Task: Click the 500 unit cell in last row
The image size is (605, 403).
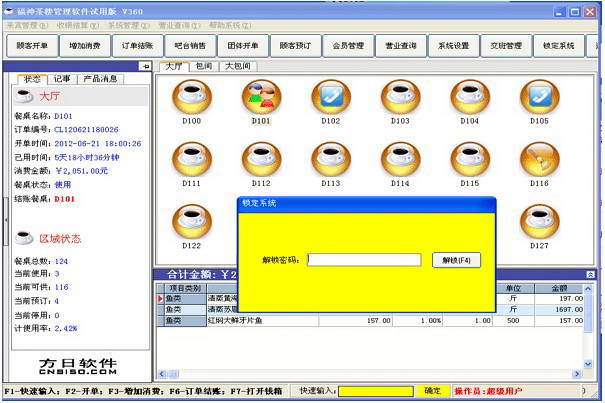Action: pos(513,321)
